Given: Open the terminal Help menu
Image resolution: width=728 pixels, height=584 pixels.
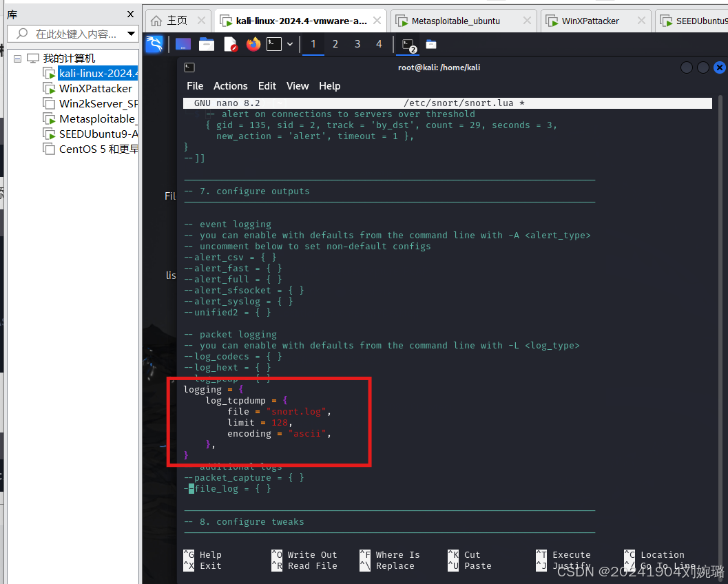Looking at the screenshot, I should coord(330,86).
